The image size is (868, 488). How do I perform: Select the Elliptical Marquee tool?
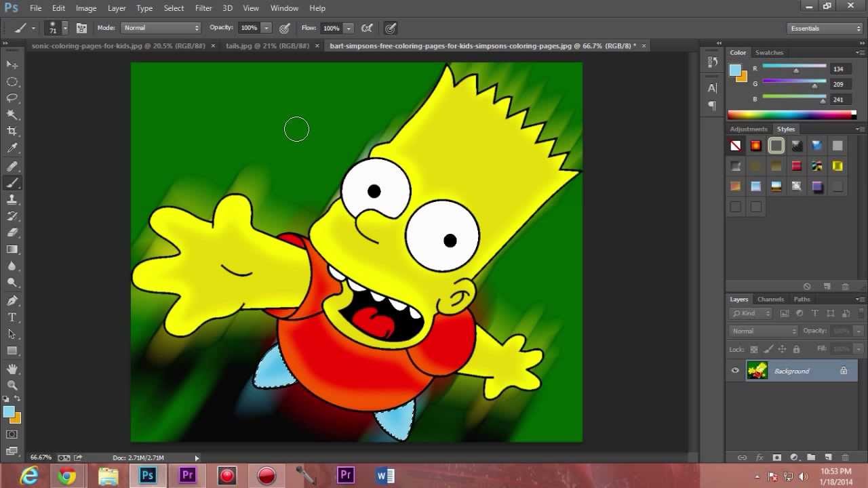click(12, 81)
